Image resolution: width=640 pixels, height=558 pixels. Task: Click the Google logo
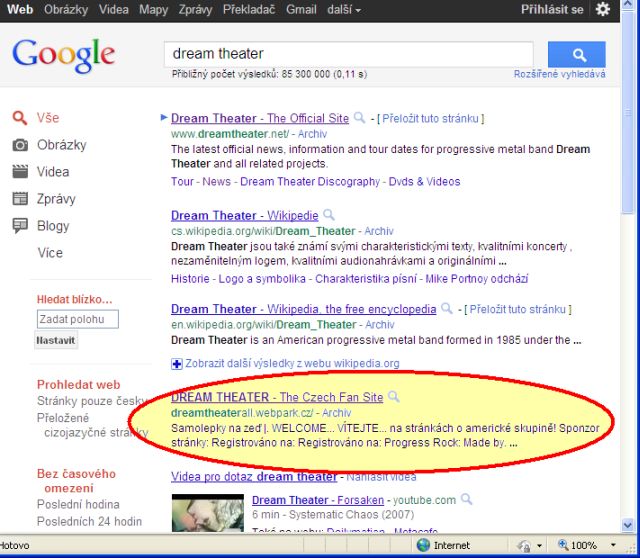coord(64,55)
